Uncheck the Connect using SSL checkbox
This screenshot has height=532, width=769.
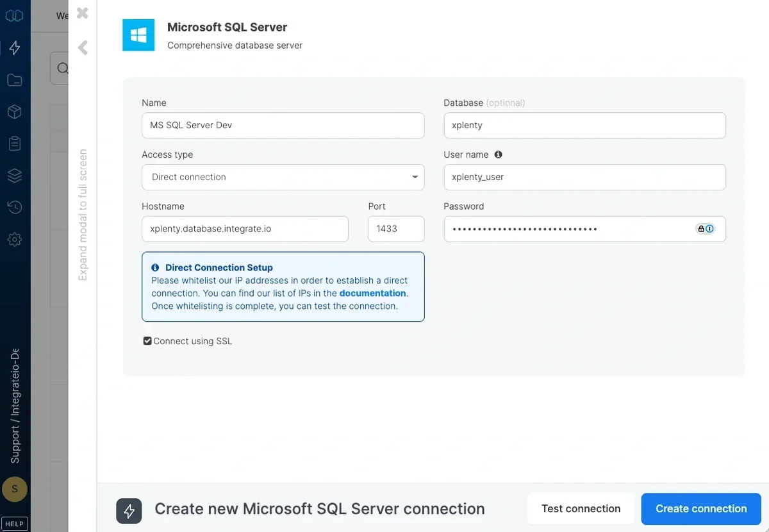[147, 340]
